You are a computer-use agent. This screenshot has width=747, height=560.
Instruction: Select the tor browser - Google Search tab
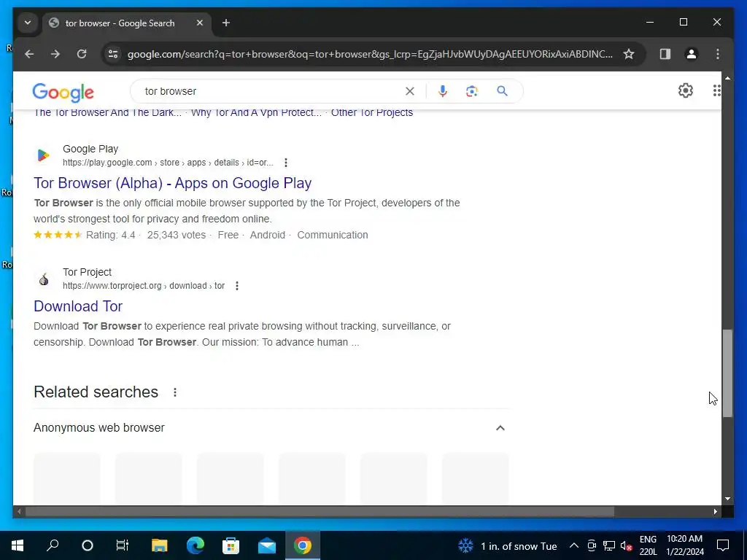[x=127, y=23]
